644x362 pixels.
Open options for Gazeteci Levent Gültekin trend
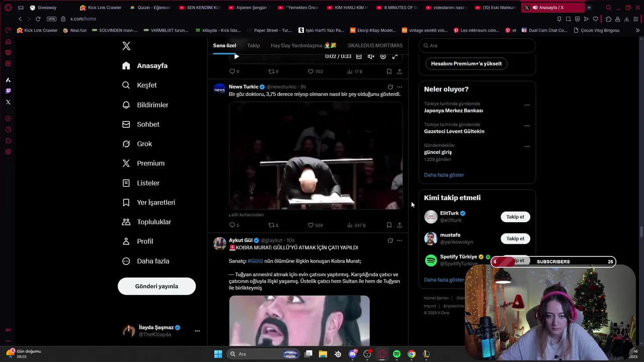[x=527, y=126]
